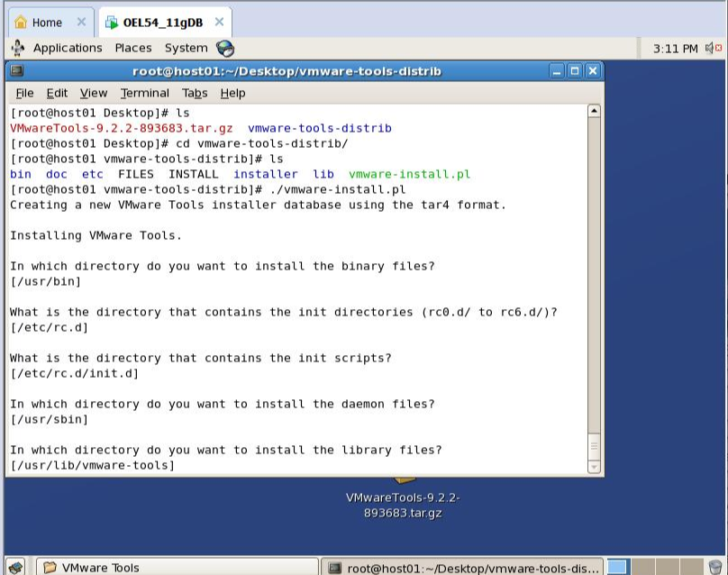728x575 pixels.
Task: Open the Applications menu
Action: coord(68,49)
